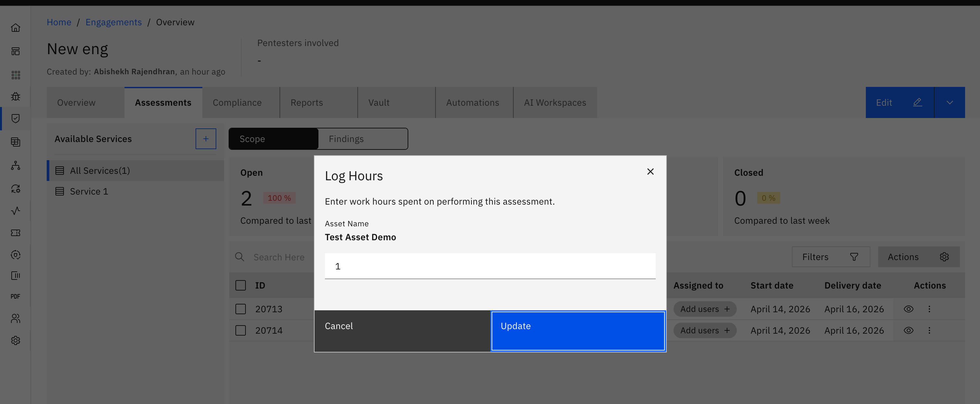This screenshot has width=980, height=404.
Task: Open the Actions settings menu
Action: pyautogui.click(x=919, y=257)
